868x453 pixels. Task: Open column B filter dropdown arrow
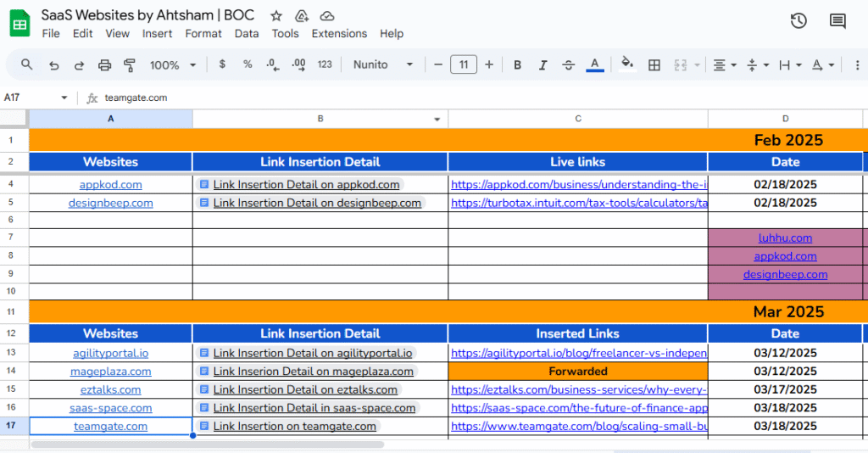437,119
